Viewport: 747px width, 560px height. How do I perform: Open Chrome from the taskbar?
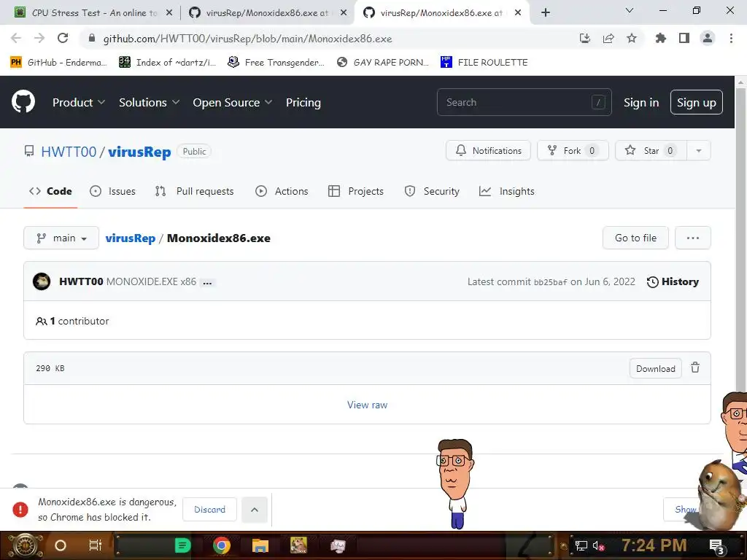pos(222,545)
